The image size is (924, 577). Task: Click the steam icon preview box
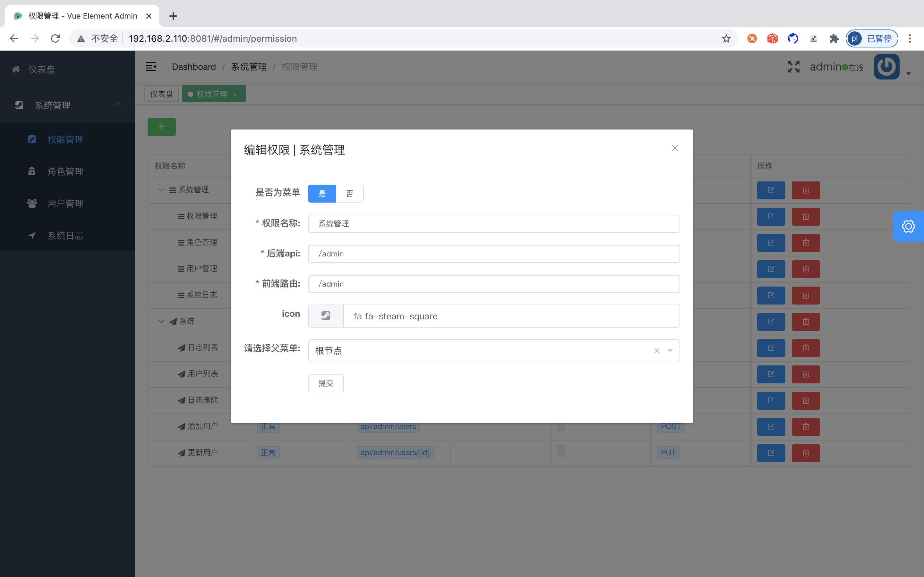tap(326, 316)
